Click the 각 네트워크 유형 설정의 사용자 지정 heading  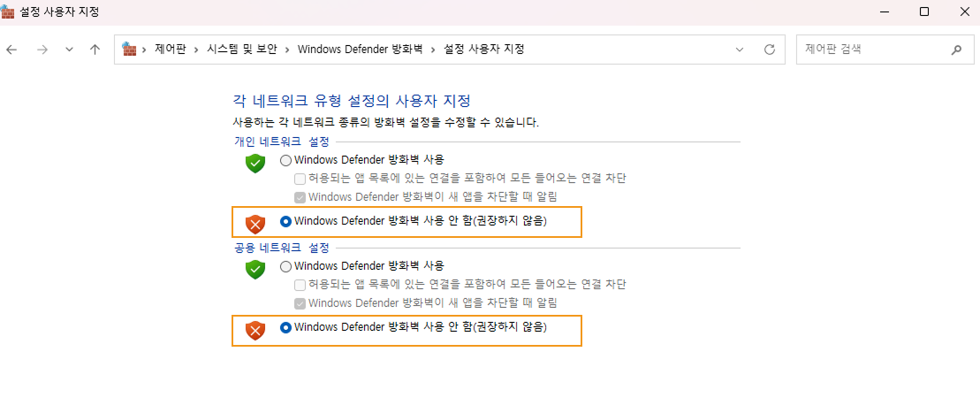pos(351,100)
